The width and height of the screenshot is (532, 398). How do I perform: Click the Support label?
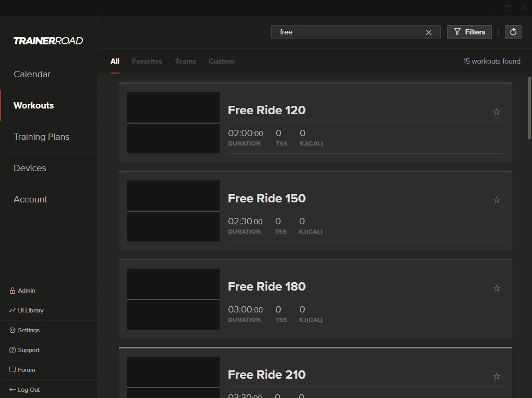coord(29,350)
